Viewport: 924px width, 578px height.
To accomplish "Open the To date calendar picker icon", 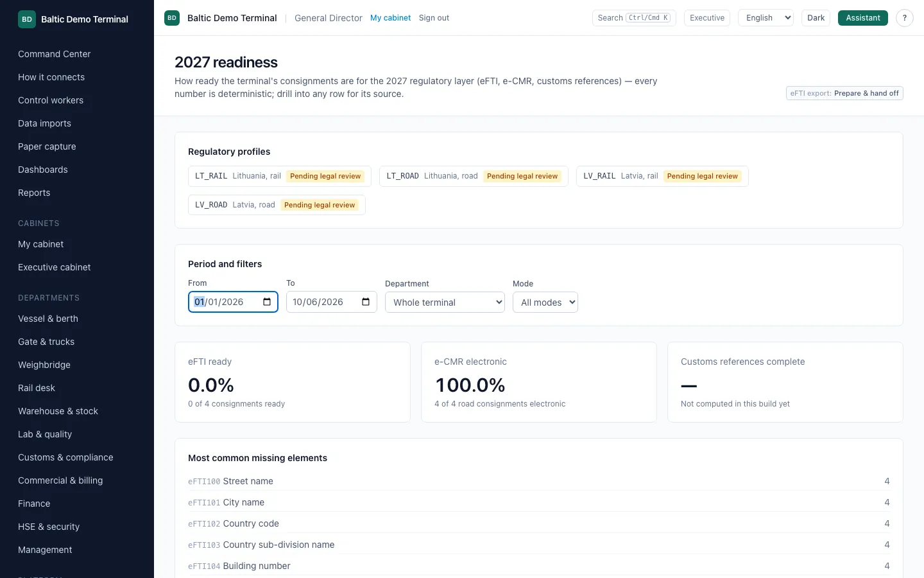I will pos(366,302).
